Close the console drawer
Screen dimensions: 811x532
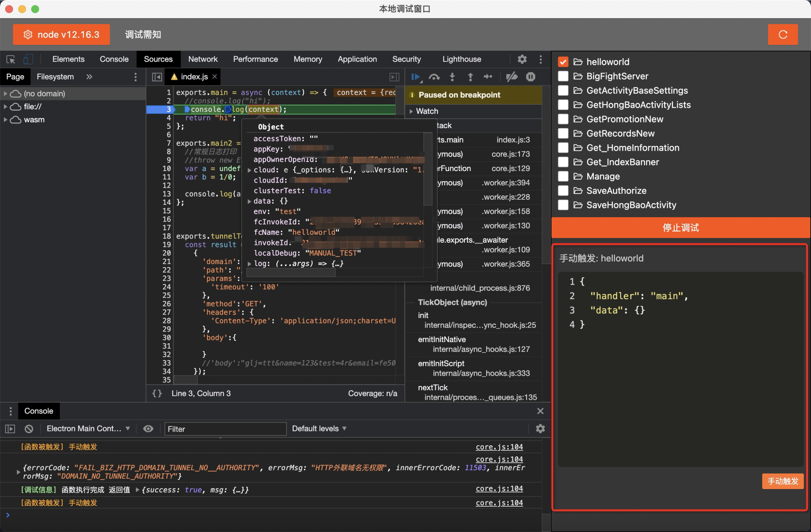coord(540,411)
